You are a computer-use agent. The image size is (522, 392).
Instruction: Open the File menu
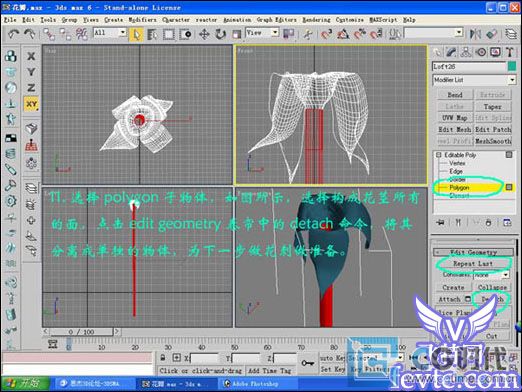[10, 20]
